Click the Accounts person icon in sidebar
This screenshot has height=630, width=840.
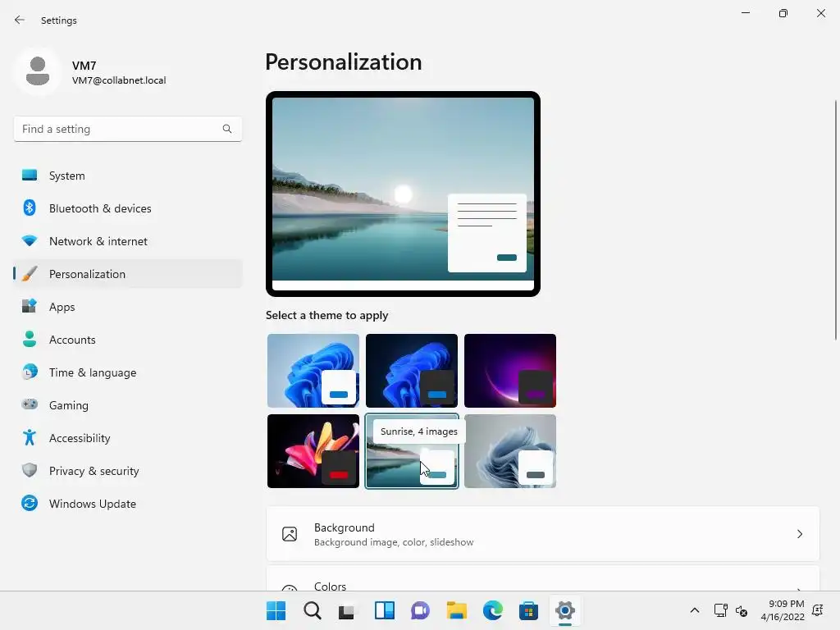point(30,339)
